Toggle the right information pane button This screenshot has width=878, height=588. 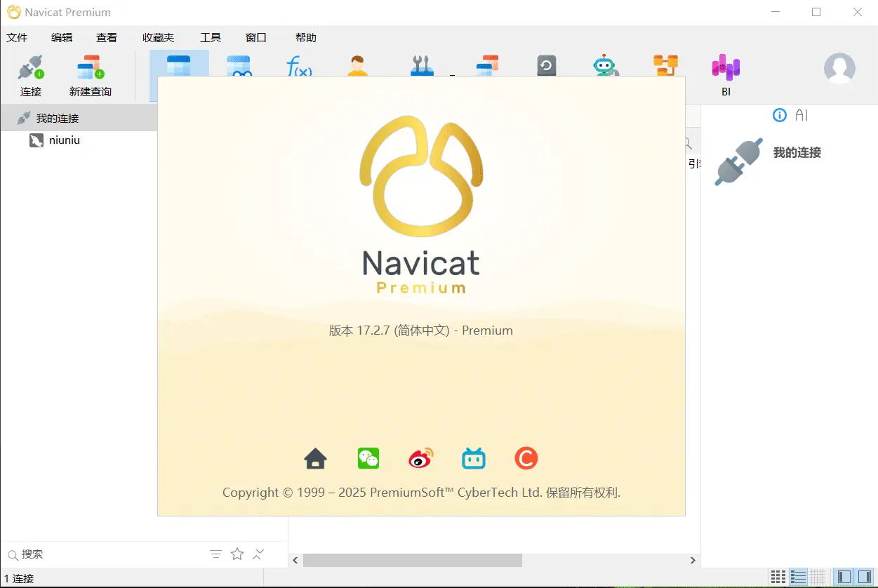[864, 577]
